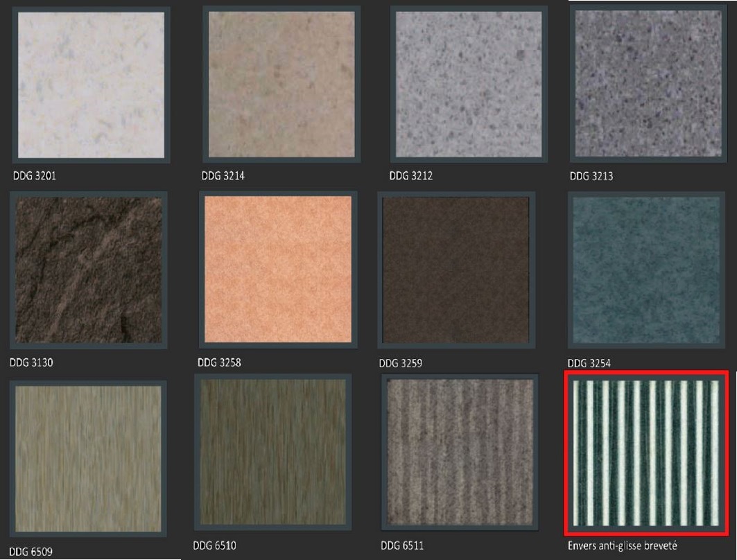
Task: Click the 'DDG 6509' label
Action: point(31,552)
